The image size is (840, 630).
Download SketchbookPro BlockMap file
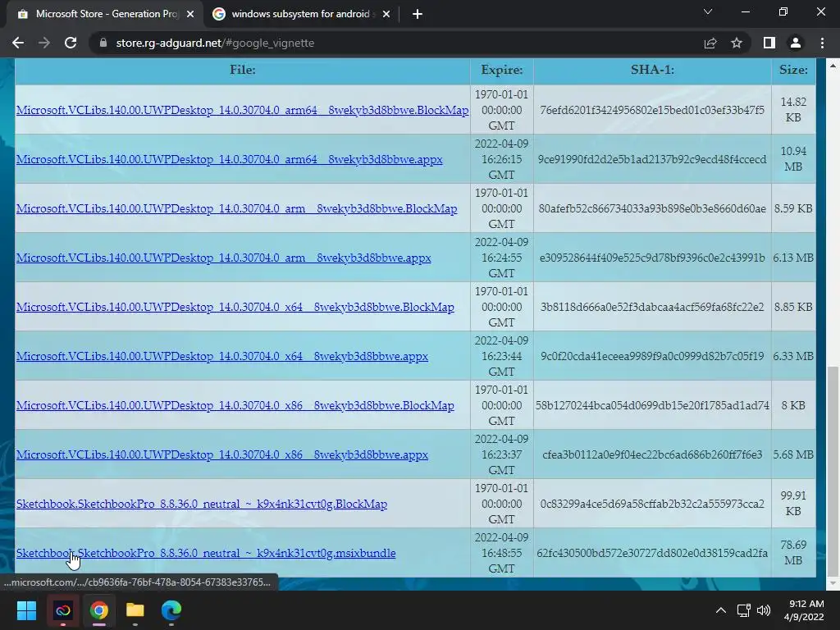[202, 504]
